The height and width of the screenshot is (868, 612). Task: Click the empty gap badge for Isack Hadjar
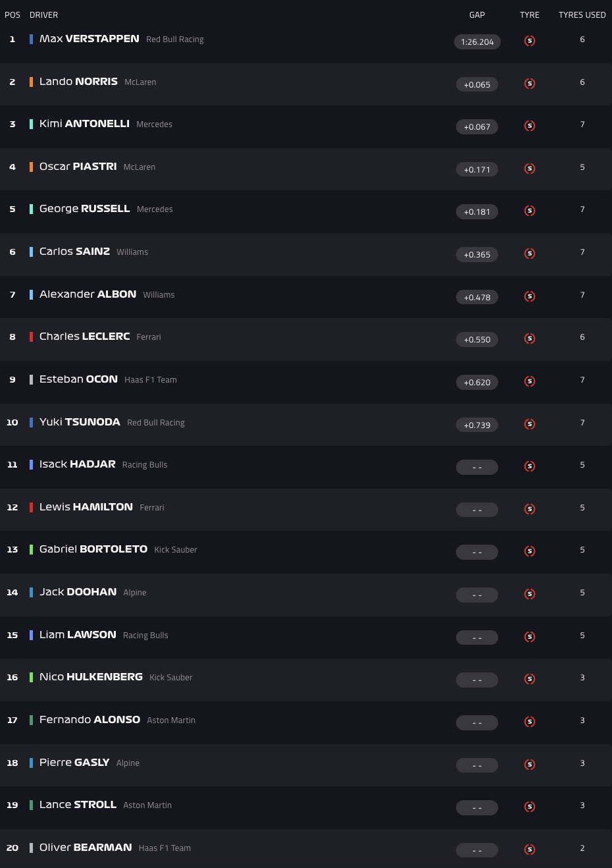pyautogui.click(x=477, y=467)
